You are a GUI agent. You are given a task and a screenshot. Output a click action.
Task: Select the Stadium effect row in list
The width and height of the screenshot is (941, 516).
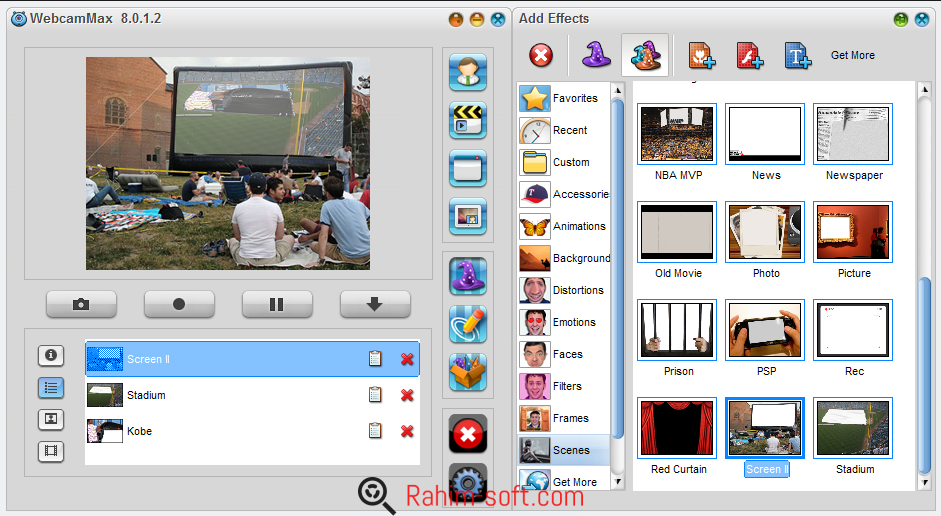[x=252, y=395]
